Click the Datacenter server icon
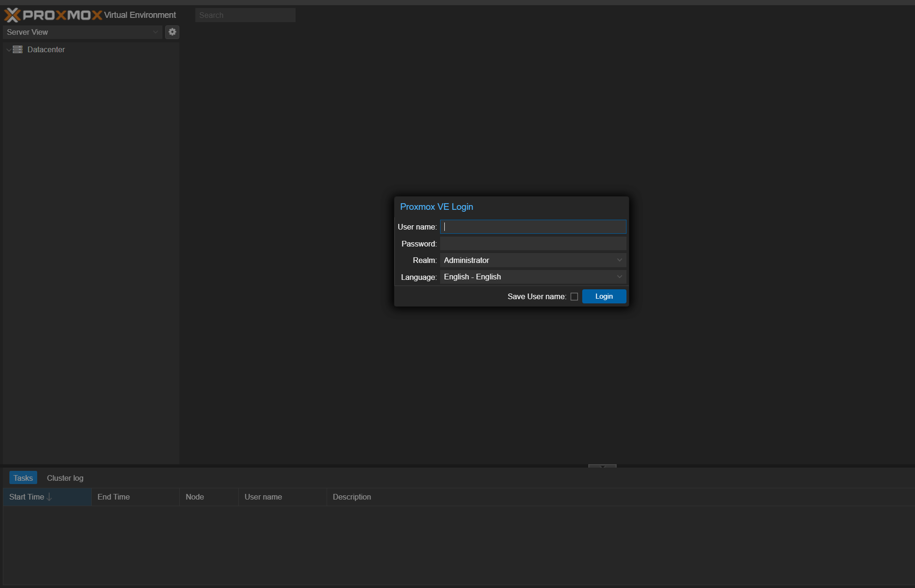 18,49
